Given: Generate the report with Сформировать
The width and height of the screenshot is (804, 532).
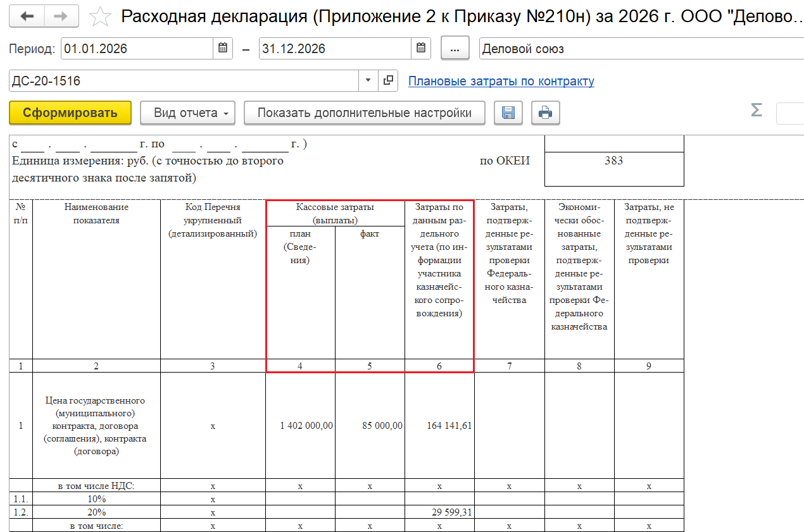Looking at the screenshot, I should (70, 113).
